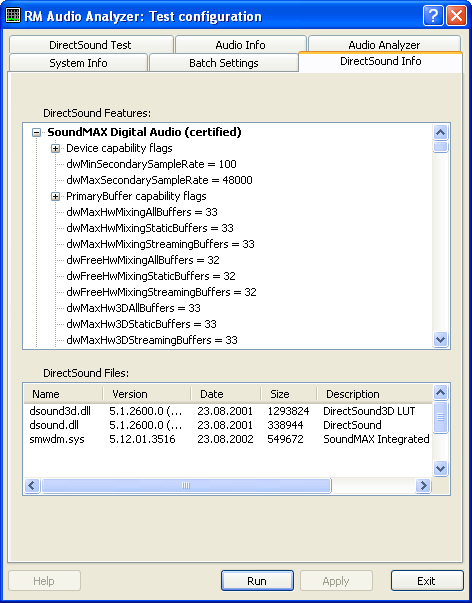The height and width of the screenshot is (603, 472).
Task: Click features tree scroll down arrow
Action: pyautogui.click(x=440, y=340)
